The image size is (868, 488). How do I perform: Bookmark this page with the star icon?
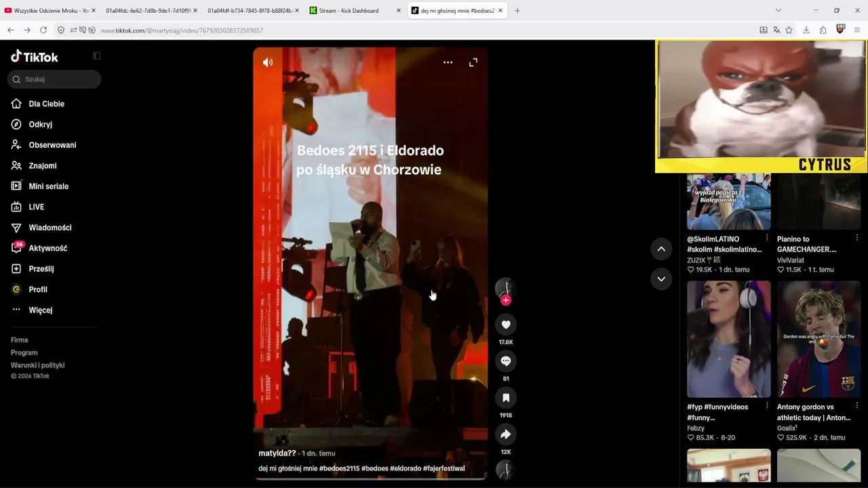click(x=789, y=30)
